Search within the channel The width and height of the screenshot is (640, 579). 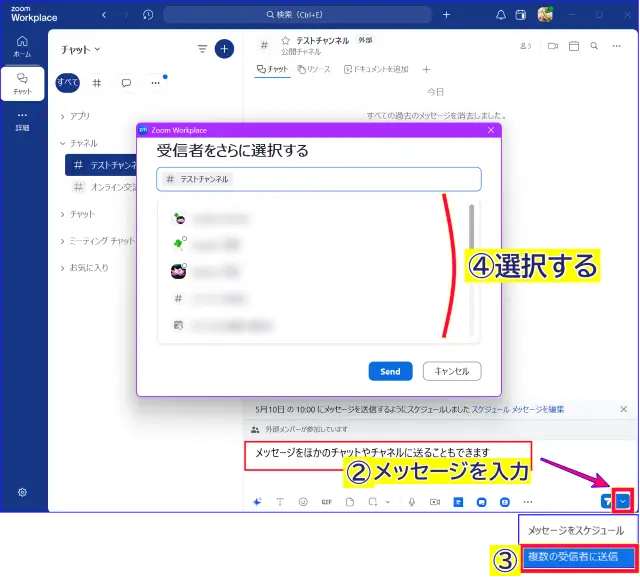(594, 46)
